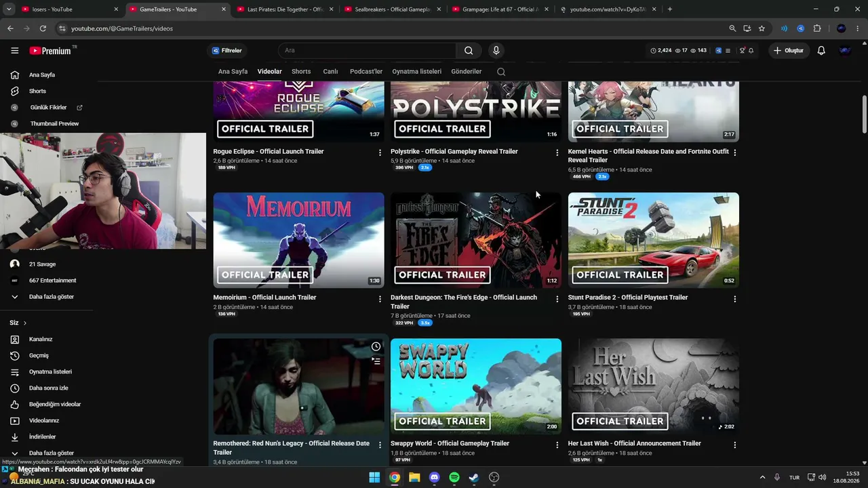The width and height of the screenshot is (868, 488).
Task: Expand the Siz section chevron
Action: pos(25,323)
